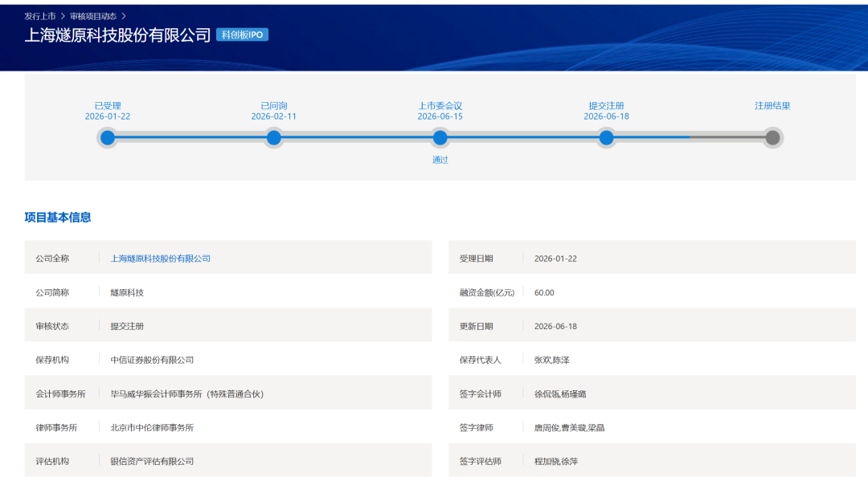The width and height of the screenshot is (868, 485).
Task: Select the gray 注册结果 timeline node
Action: [x=772, y=137]
